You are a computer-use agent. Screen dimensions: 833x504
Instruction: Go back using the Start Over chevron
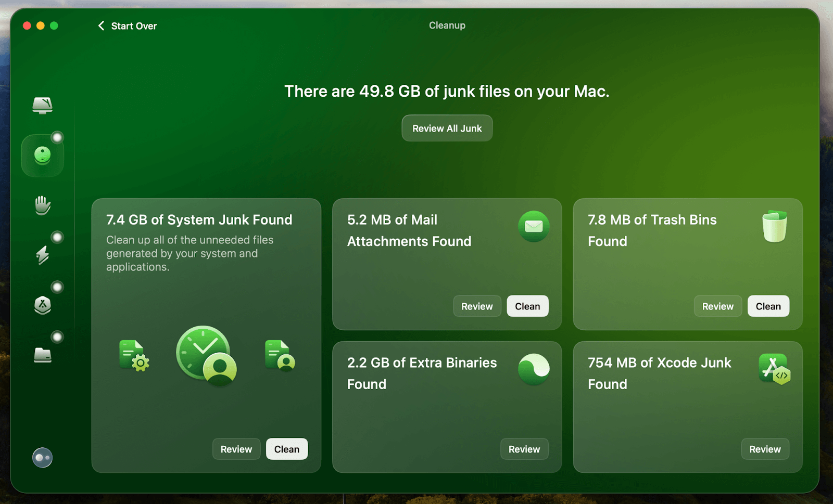click(101, 25)
